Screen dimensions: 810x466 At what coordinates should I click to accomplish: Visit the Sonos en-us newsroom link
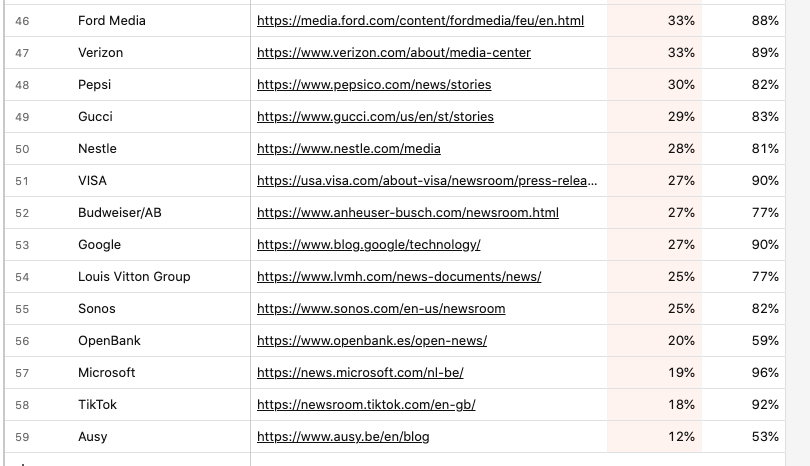coord(381,309)
